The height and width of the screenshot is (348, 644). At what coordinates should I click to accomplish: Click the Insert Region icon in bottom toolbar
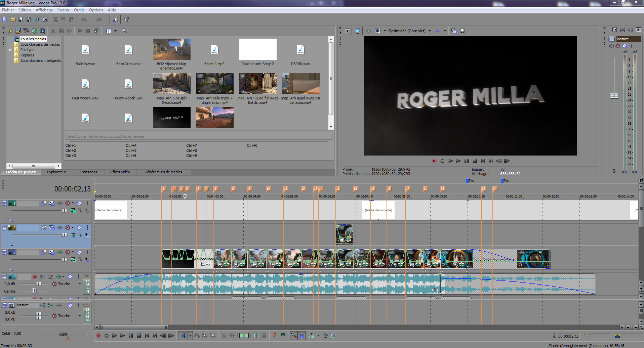click(283, 336)
